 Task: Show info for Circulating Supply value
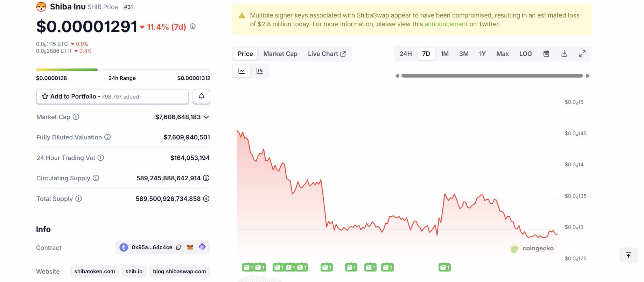point(206,178)
